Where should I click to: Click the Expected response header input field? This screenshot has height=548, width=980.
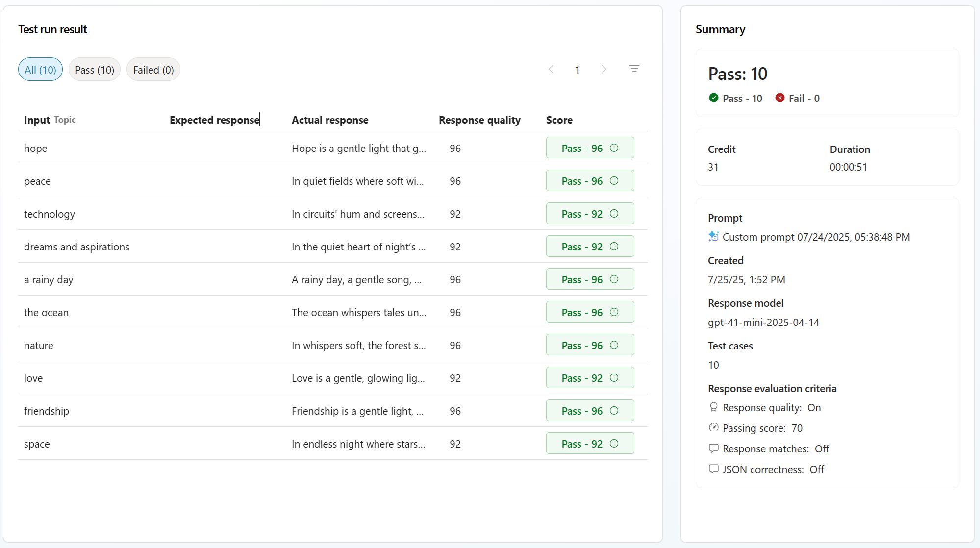[x=214, y=120]
